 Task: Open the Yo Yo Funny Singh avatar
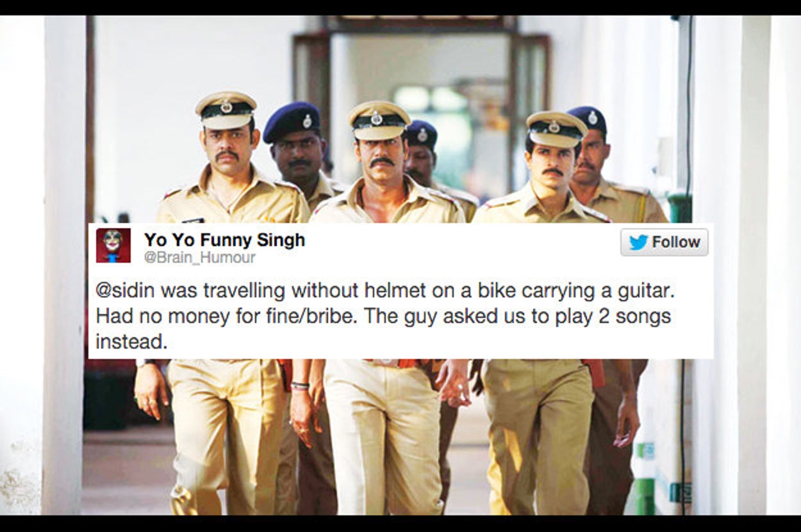click(x=113, y=245)
